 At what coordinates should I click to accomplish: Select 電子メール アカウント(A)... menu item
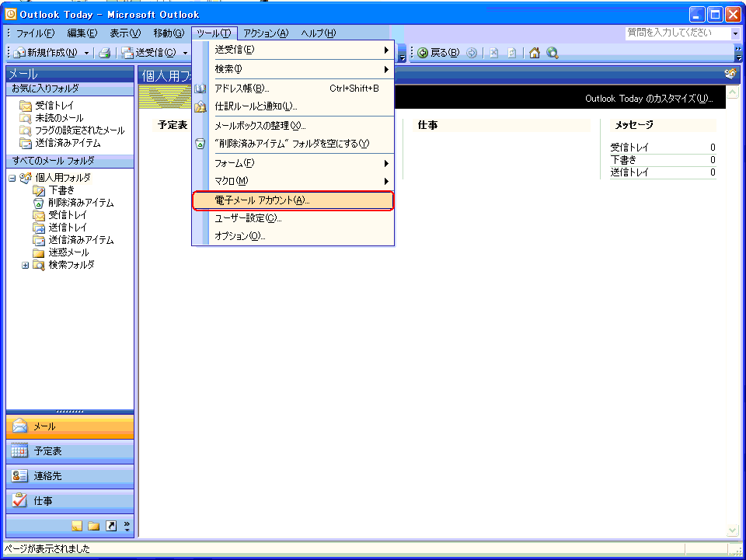293,200
